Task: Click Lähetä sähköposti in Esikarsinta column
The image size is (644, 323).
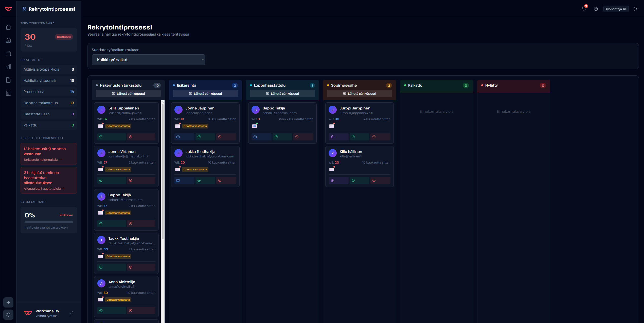Action: pos(205,93)
